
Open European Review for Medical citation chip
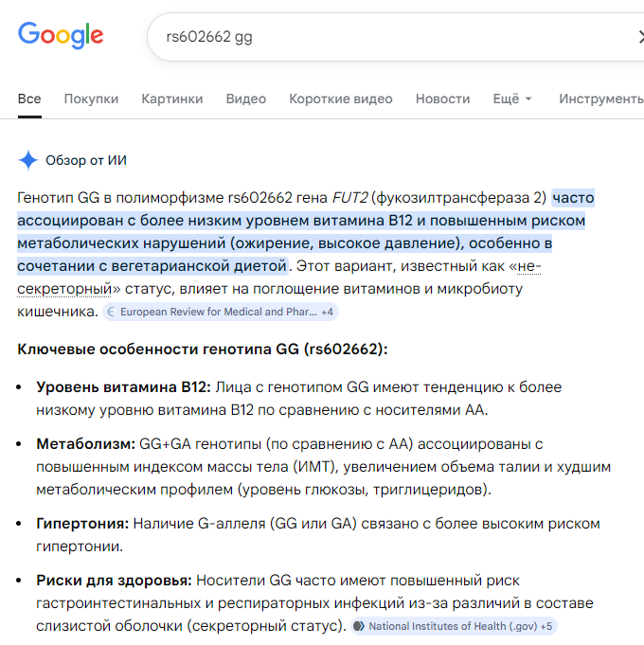click(x=221, y=312)
